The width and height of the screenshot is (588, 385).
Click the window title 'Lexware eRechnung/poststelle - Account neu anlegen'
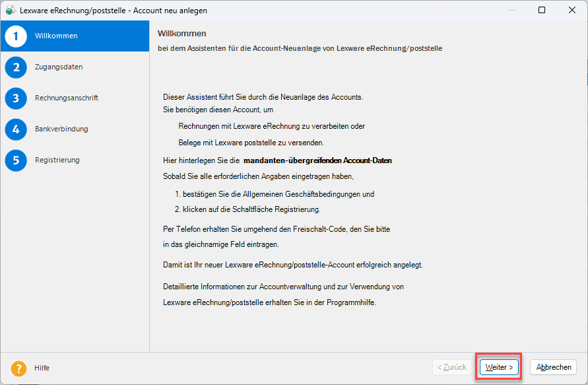[x=114, y=11]
